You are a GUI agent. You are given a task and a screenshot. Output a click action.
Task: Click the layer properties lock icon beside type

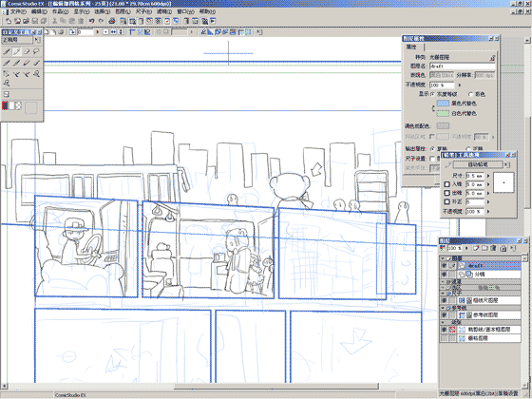coord(492,58)
